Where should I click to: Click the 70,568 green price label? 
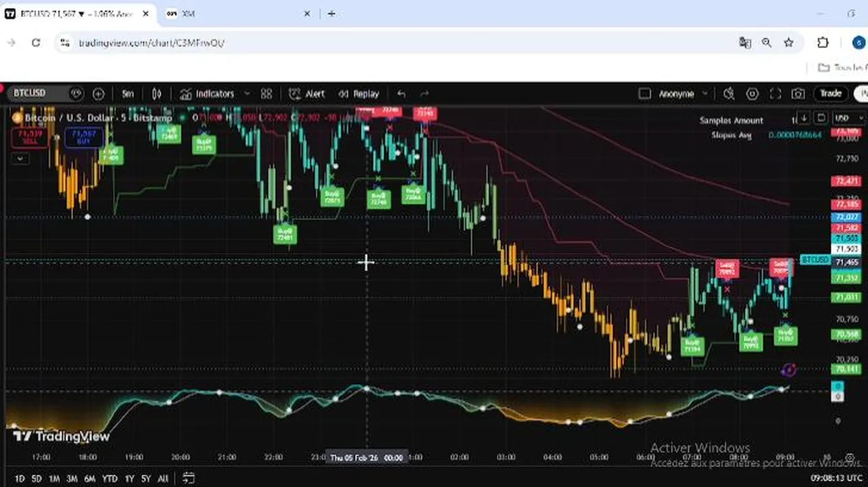click(846, 334)
